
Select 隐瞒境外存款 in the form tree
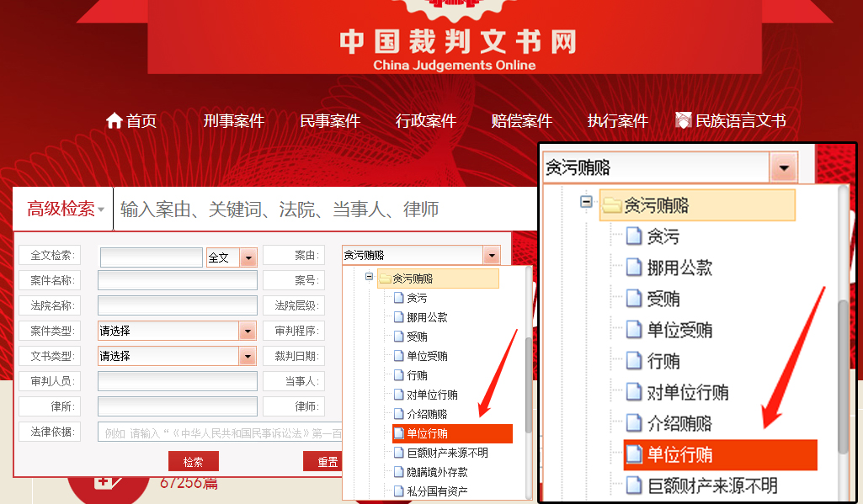tap(437, 472)
